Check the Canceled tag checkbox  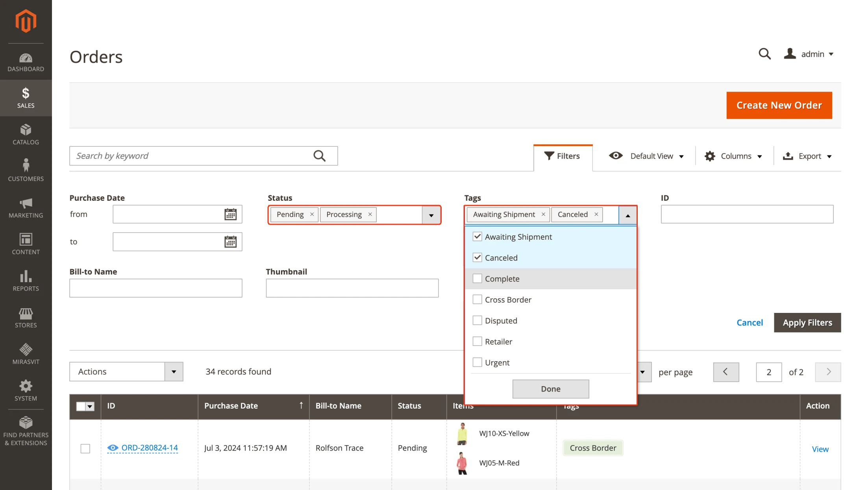pyautogui.click(x=477, y=257)
